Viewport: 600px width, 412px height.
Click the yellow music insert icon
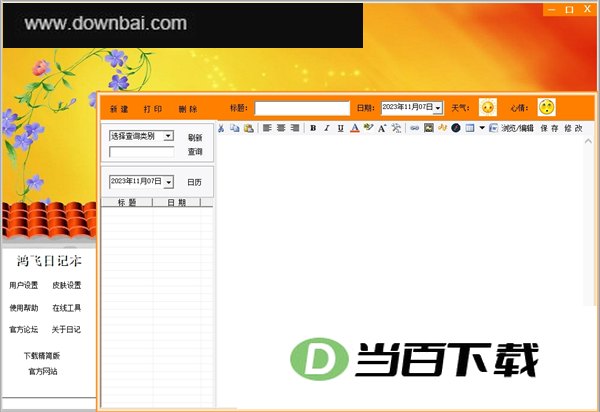pyautogui.click(x=442, y=128)
